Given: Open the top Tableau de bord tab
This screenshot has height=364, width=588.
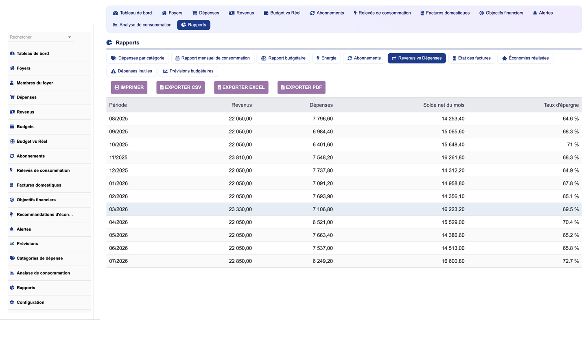Looking at the screenshot, I should (132, 13).
